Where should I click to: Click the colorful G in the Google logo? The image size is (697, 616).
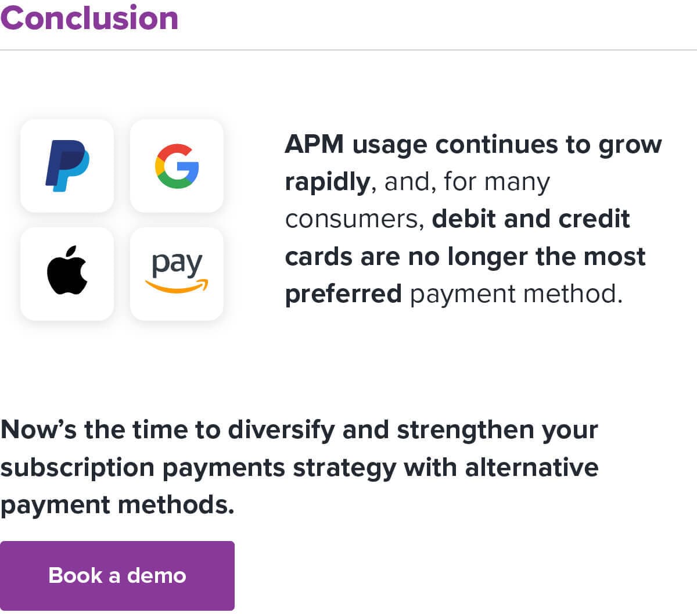(177, 166)
